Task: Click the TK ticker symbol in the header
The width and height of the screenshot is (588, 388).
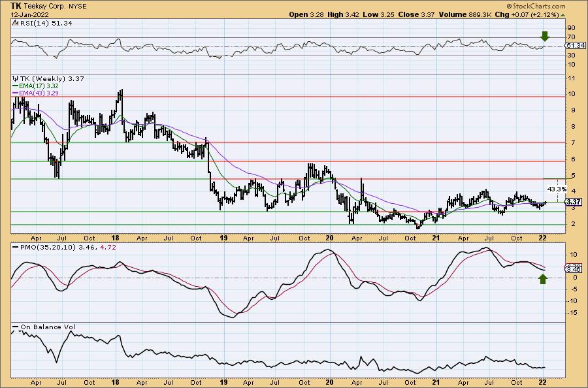Action: (x=16, y=6)
